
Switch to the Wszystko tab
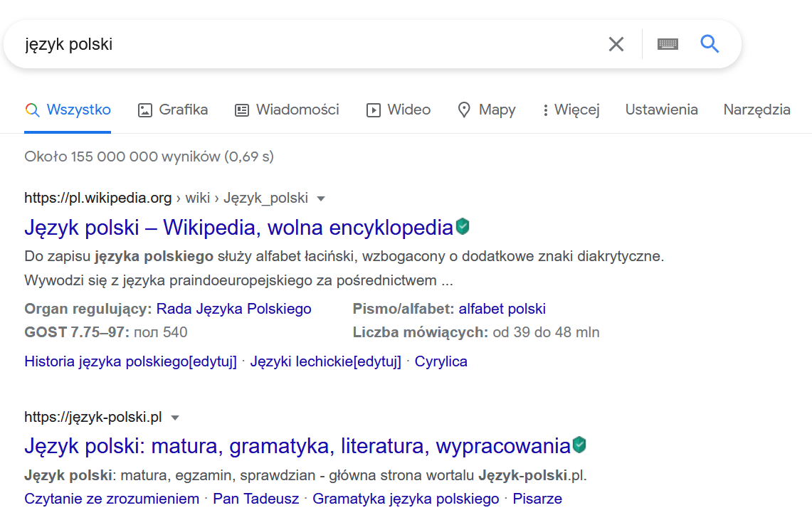pos(68,110)
